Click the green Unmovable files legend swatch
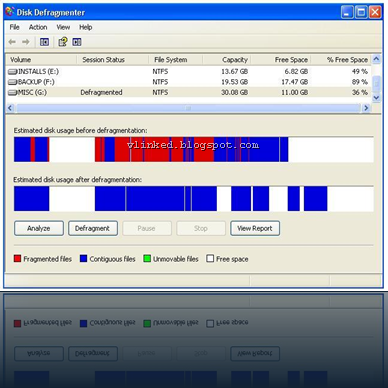 147,258
